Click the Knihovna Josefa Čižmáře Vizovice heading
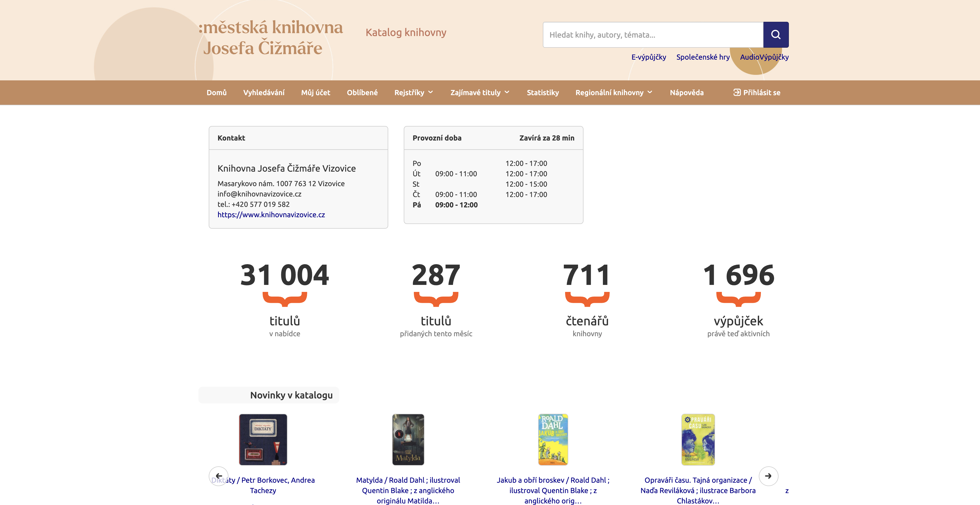Viewport: 980px width, 505px height. click(286, 168)
